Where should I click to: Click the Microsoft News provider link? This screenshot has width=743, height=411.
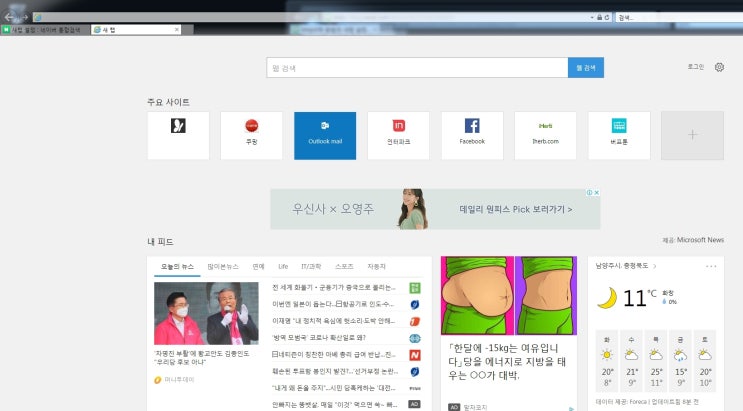[x=700, y=240]
